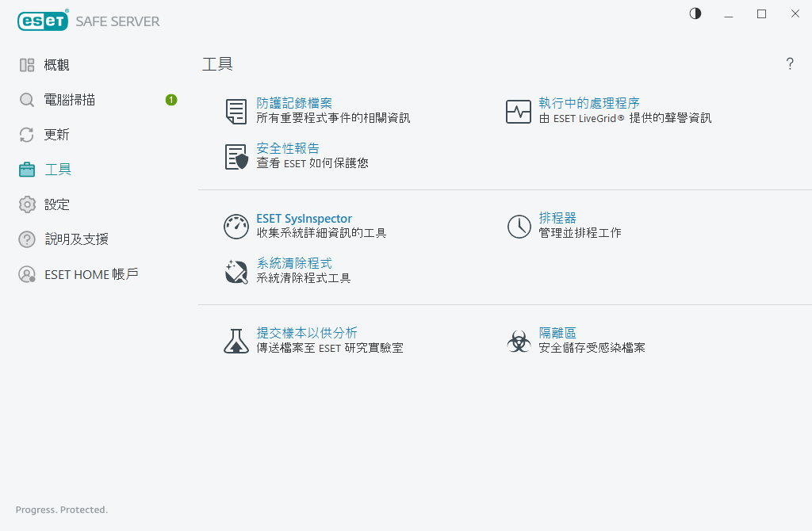Select the 系統清除程式 cleaner icon

(236, 270)
